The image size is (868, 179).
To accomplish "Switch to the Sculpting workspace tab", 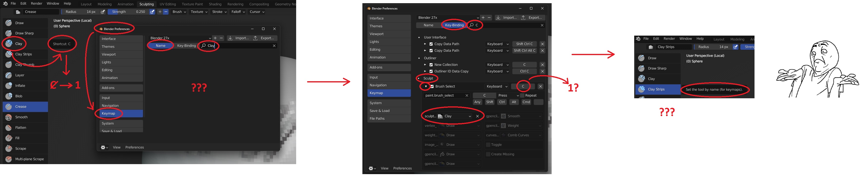I will (147, 4).
